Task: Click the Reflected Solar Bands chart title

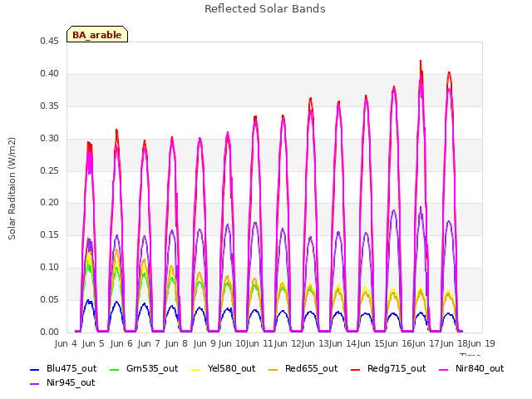Action: [x=265, y=9]
